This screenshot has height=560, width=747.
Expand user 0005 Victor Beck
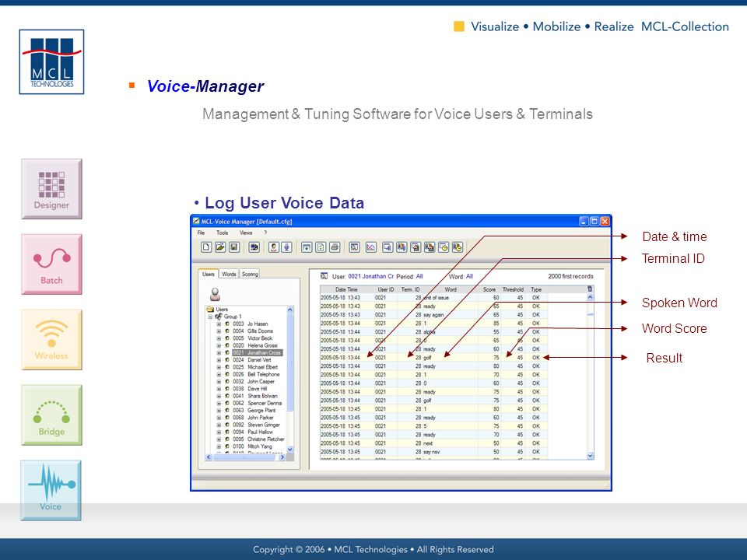pyautogui.click(x=219, y=338)
